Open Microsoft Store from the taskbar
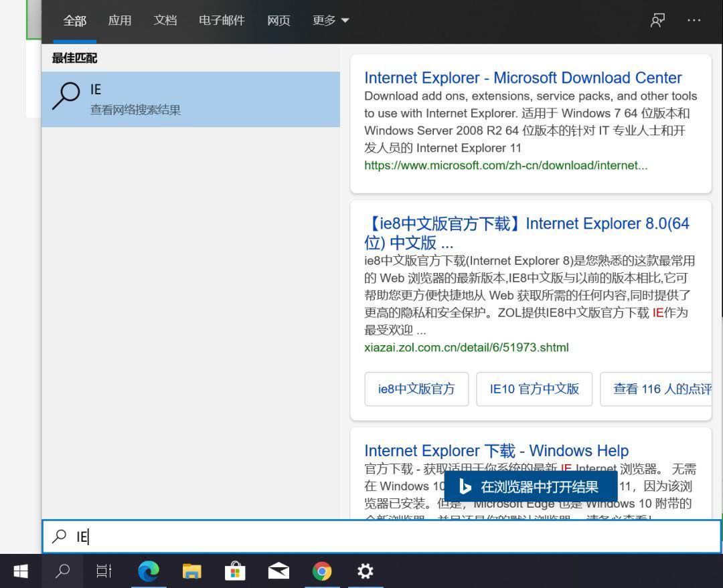The width and height of the screenshot is (723, 588). click(235, 571)
